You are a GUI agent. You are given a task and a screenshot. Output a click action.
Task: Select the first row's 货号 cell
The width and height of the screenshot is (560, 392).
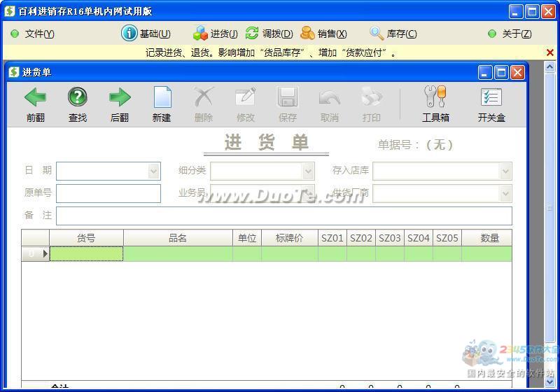pyautogui.click(x=86, y=253)
